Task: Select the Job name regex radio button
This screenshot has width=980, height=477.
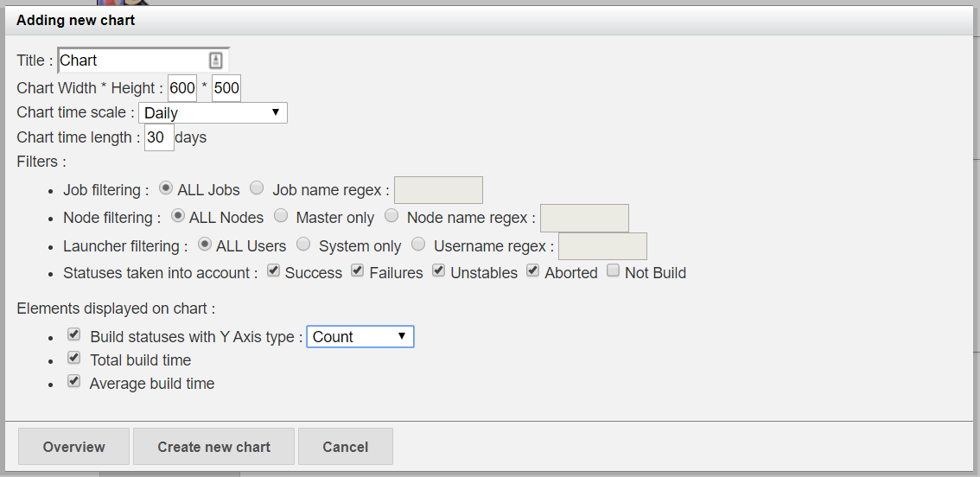Action: 257,188
